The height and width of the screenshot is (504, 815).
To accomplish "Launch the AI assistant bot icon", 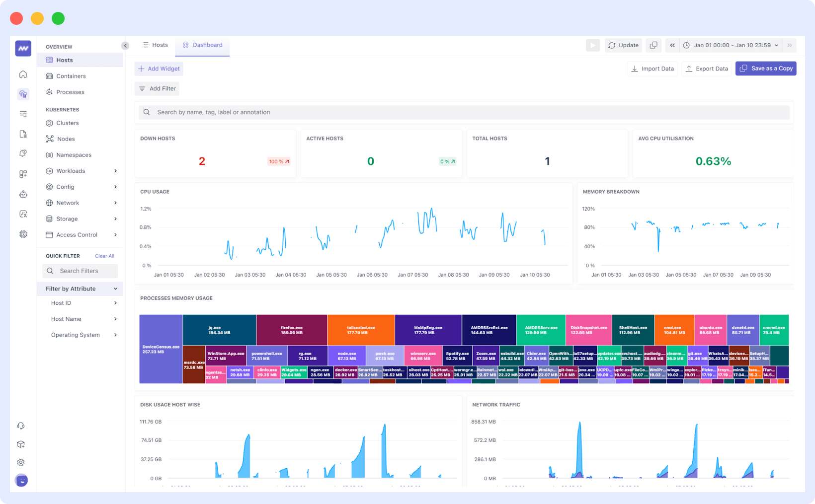I will [23, 194].
